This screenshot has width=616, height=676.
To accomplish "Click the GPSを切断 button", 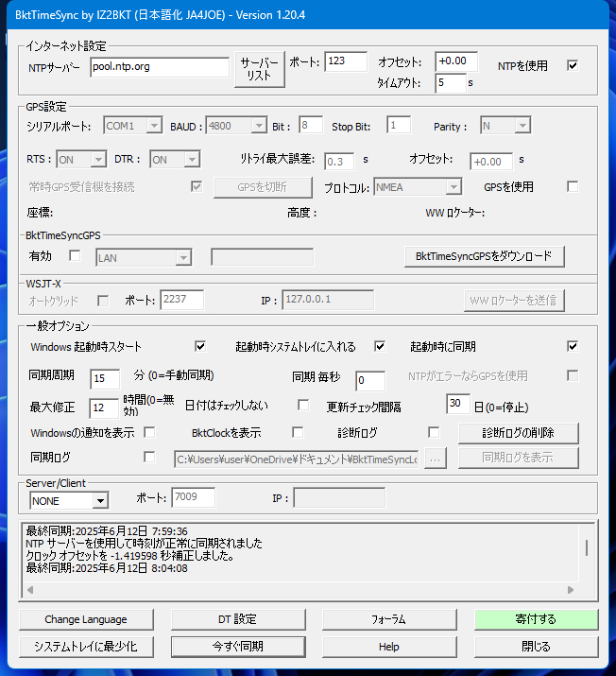I will [x=263, y=187].
